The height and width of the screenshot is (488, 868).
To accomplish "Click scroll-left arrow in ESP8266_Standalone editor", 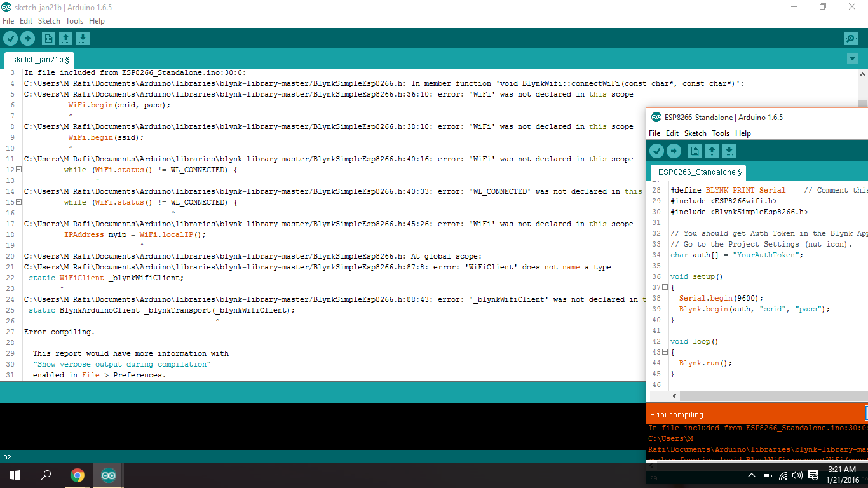I will point(674,396).
